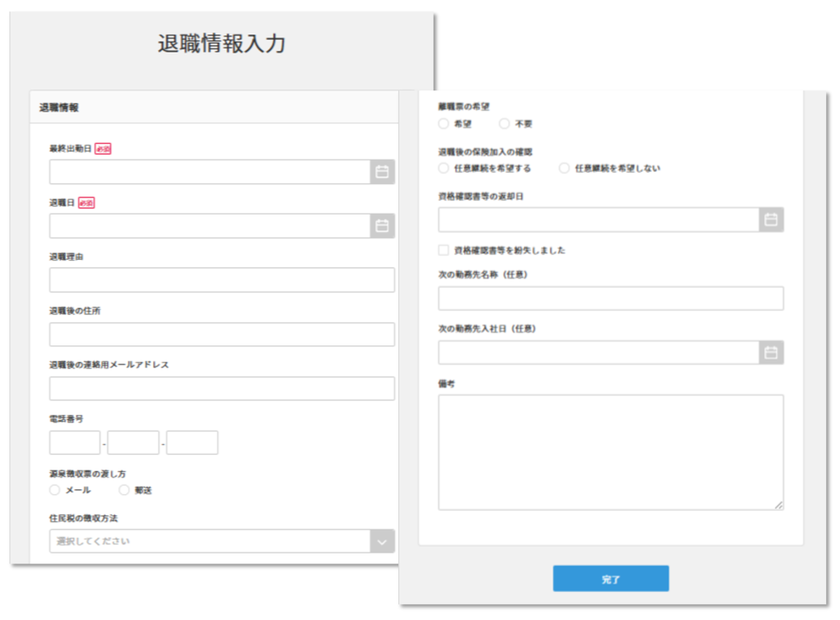Click the first 電話番号 segment box

(74, 442)
